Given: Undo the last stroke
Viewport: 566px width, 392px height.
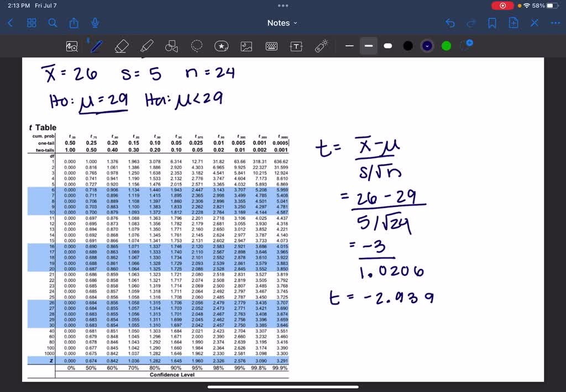Looking at the screenshot, I should coord(450,23).
